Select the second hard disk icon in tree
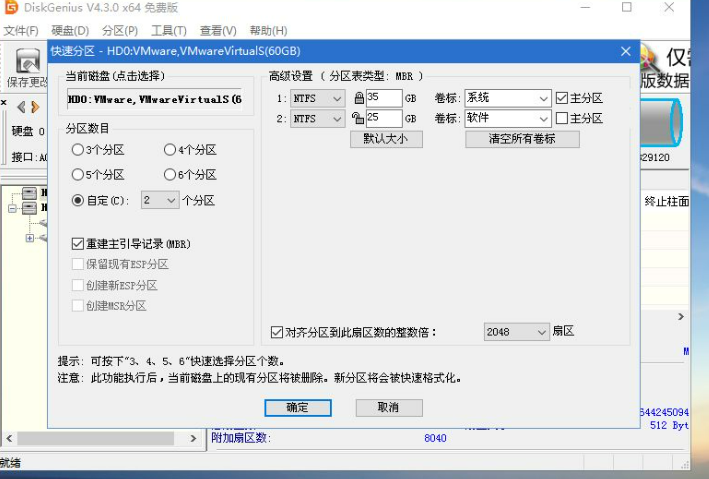709x479 pixels. [29, 208]
